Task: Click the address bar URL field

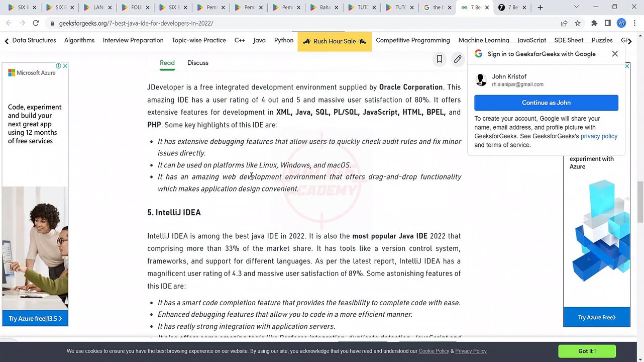Action: tap(301, 23)
